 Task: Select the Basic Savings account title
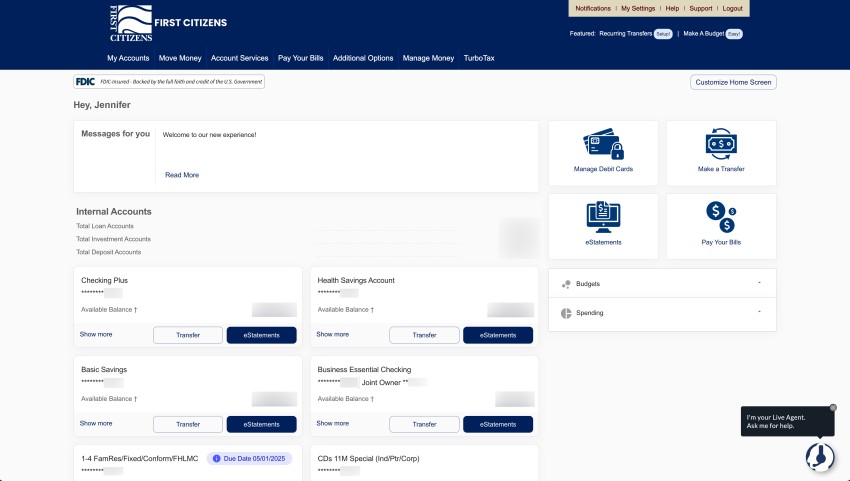(x=104, y=369)
